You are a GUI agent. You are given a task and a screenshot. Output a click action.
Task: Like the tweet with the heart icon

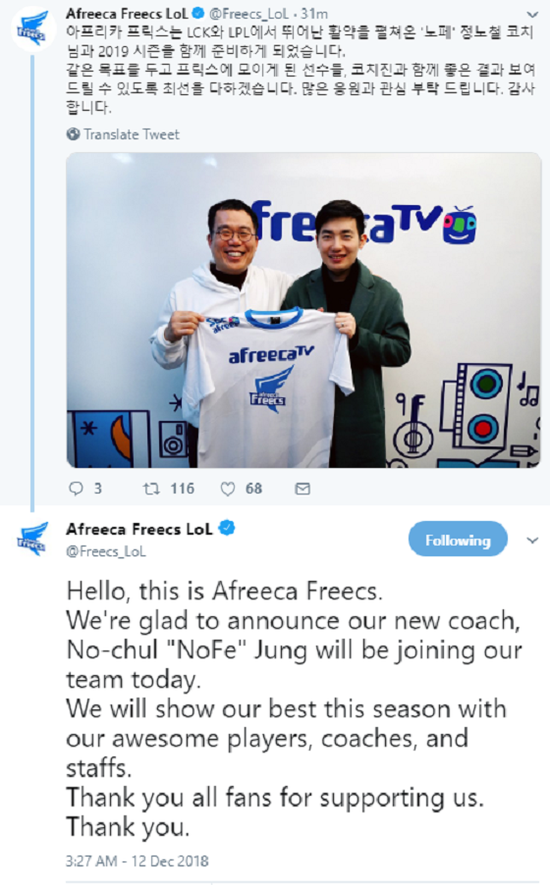coord(228,489)
